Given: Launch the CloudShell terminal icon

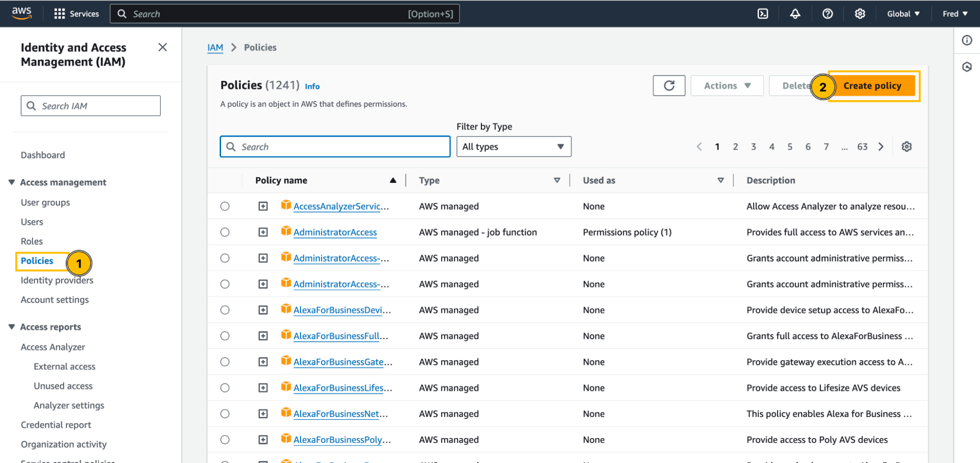Looking at the screenshot, I should coord(763,14).
